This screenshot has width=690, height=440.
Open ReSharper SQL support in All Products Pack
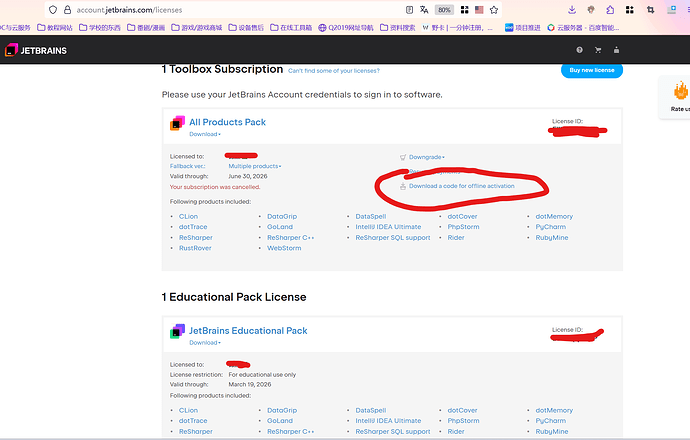coord(393,238)
